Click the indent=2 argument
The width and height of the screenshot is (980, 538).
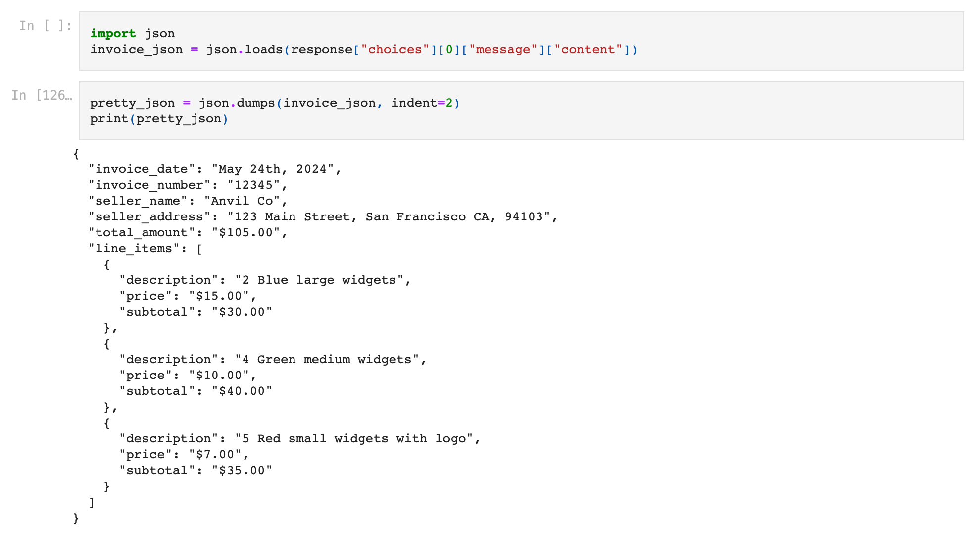pyautogui.click(x=422, y=103)
